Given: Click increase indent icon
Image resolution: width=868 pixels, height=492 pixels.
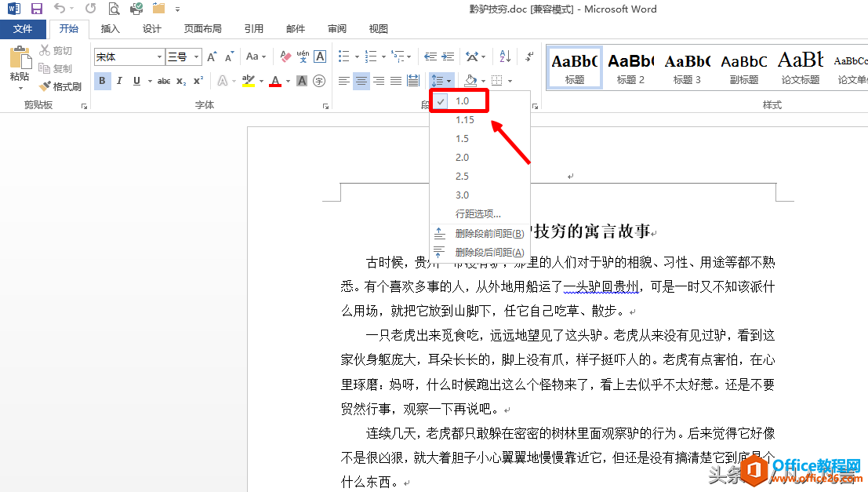Looking at the screenshot, I should 448,56.
